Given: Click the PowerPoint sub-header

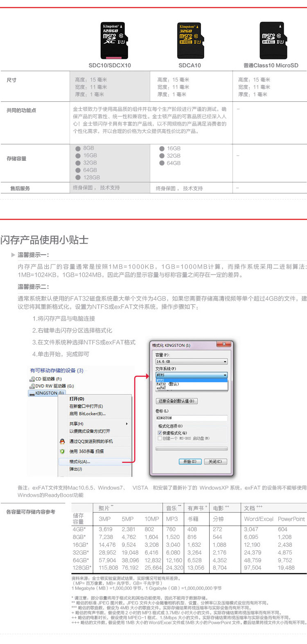Looking at the screenshot, I should (291, 519).
